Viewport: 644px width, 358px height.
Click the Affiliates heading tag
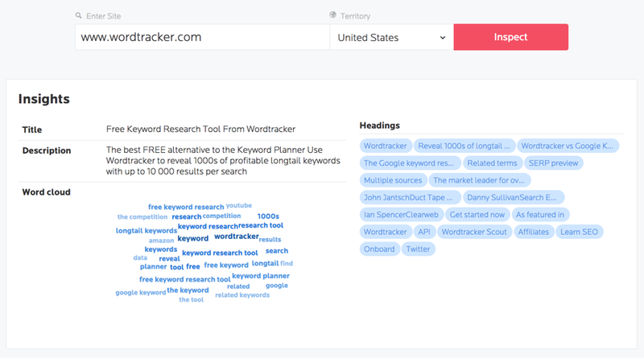[534, 232]
